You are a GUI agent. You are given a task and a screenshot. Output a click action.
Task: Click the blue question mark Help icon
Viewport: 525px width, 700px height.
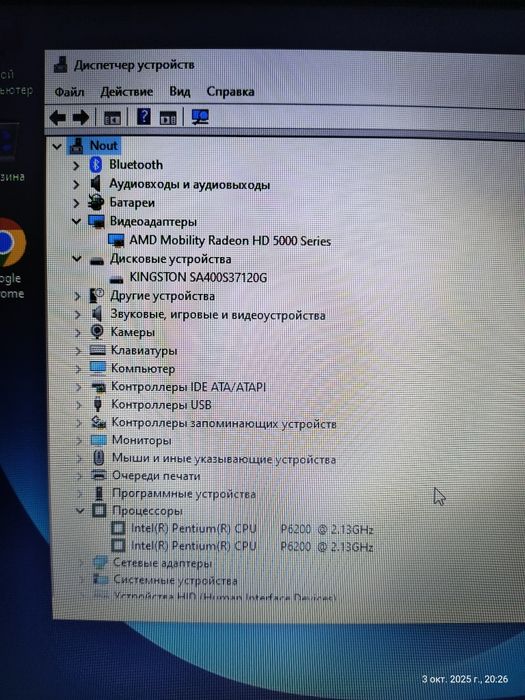143,117
